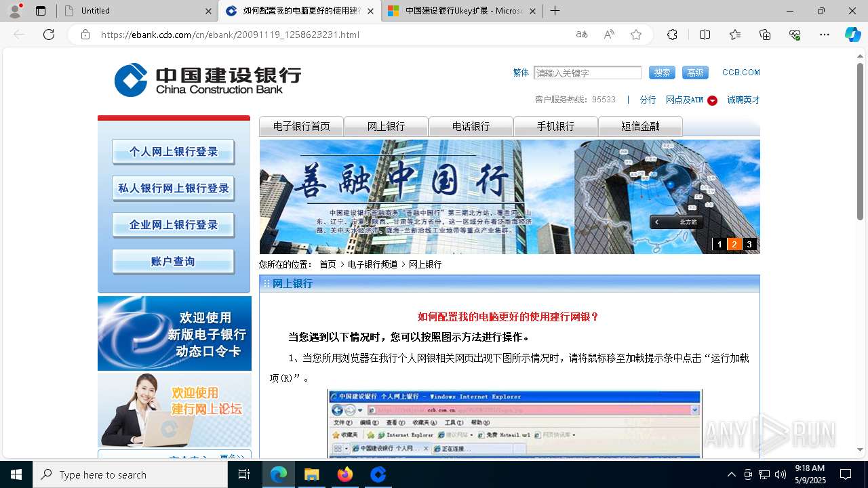Open the 分行 branches link
Screen dimensions: 868x488
[648, 100]
